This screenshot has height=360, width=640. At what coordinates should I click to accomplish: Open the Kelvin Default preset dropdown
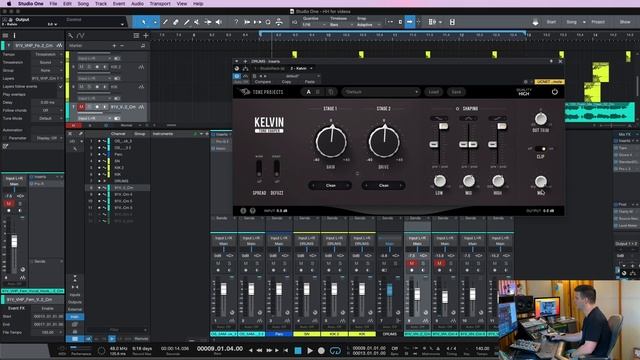(x=381, y=92)
